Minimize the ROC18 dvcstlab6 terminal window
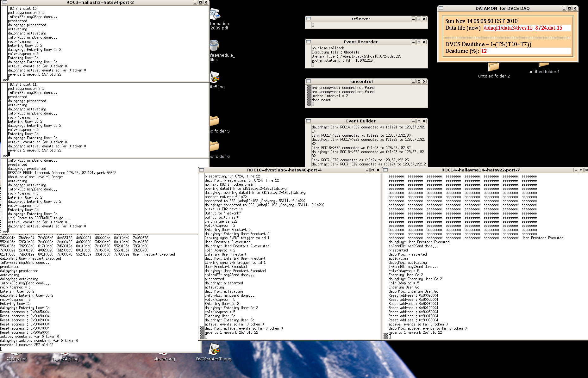 point(367,170)
